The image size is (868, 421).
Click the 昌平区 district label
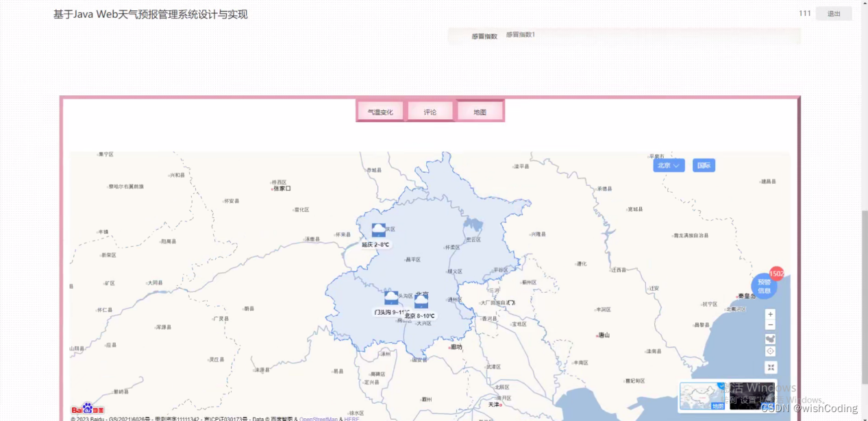tap(413, 260)
